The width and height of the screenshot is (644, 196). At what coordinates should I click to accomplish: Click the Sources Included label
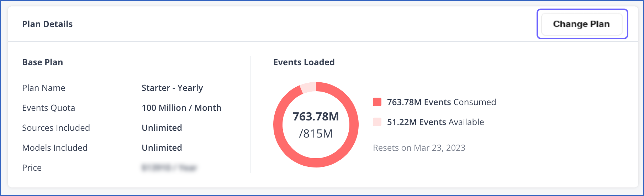point(56,128)
